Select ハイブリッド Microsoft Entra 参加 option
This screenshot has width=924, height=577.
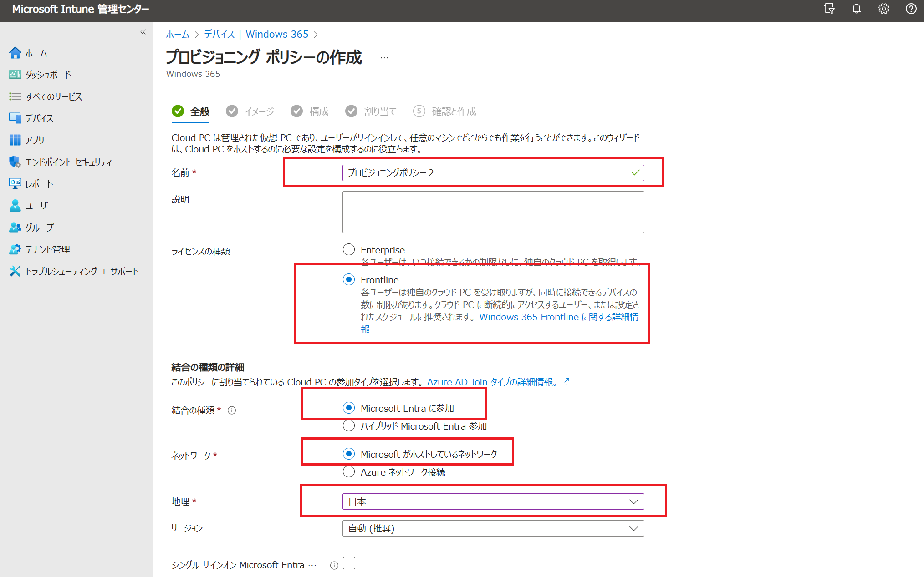pyautogui.click(x=349, y=426)
